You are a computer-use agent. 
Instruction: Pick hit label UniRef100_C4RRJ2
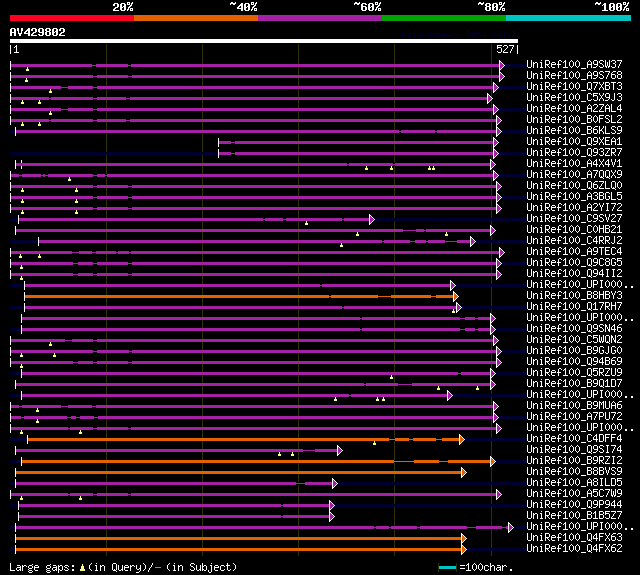[x=574, y=241]
